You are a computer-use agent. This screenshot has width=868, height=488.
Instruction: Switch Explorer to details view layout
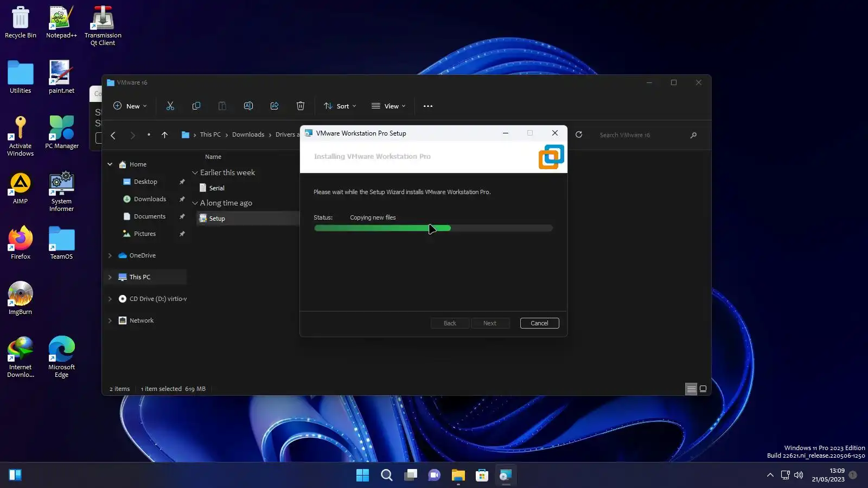[x=691, y=389]
